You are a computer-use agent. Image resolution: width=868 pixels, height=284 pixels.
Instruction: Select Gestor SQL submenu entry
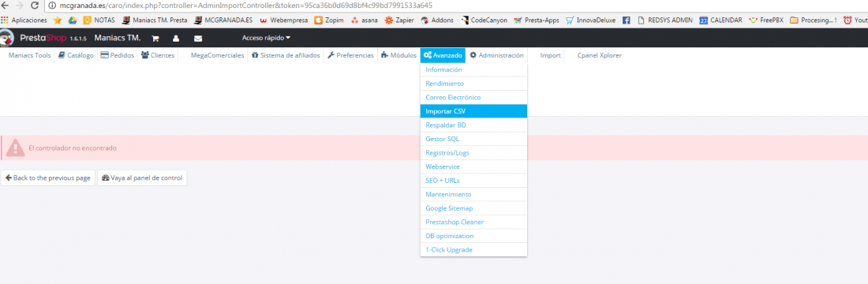click(474, 139)
